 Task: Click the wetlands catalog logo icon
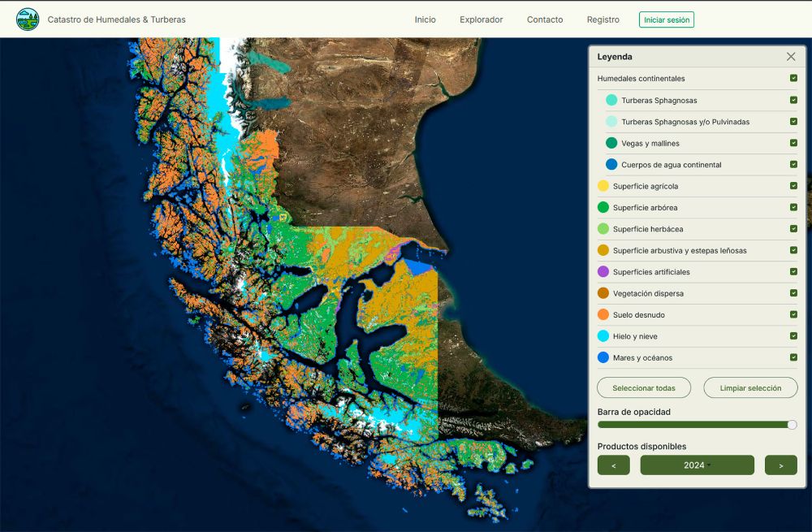28,19
